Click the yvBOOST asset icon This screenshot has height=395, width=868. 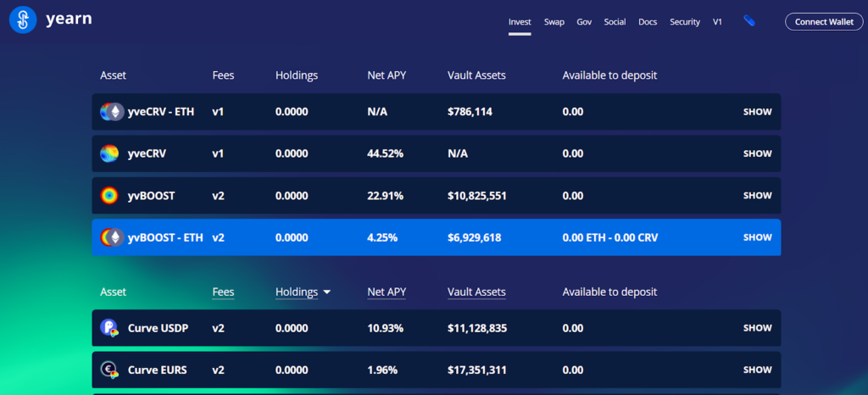click(x=109, y=196)
